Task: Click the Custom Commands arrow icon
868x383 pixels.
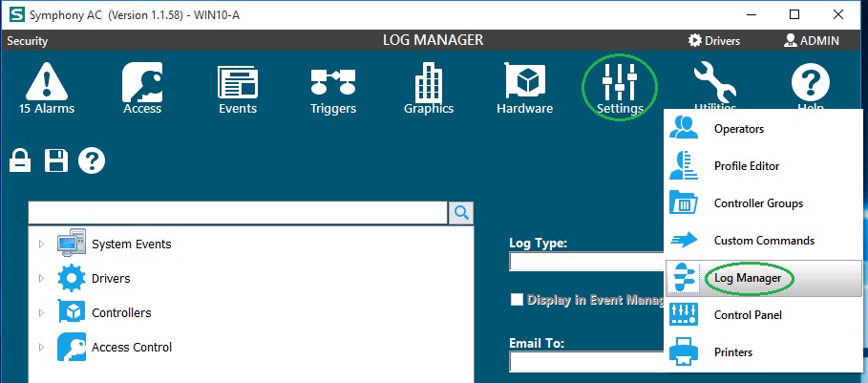Action: [x=684, y=240]
